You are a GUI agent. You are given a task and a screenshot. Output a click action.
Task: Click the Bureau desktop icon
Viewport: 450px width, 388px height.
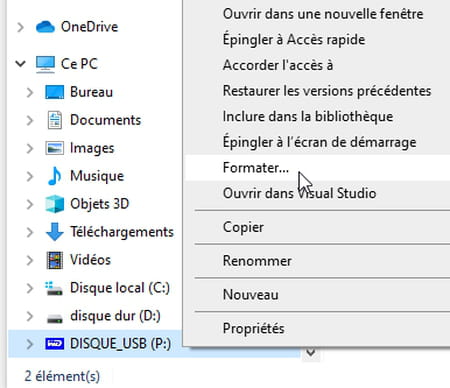[x=54, y=92]
